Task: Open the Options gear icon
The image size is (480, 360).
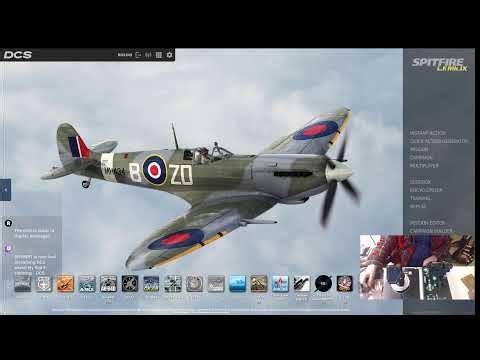Action: tap(169, 55)
